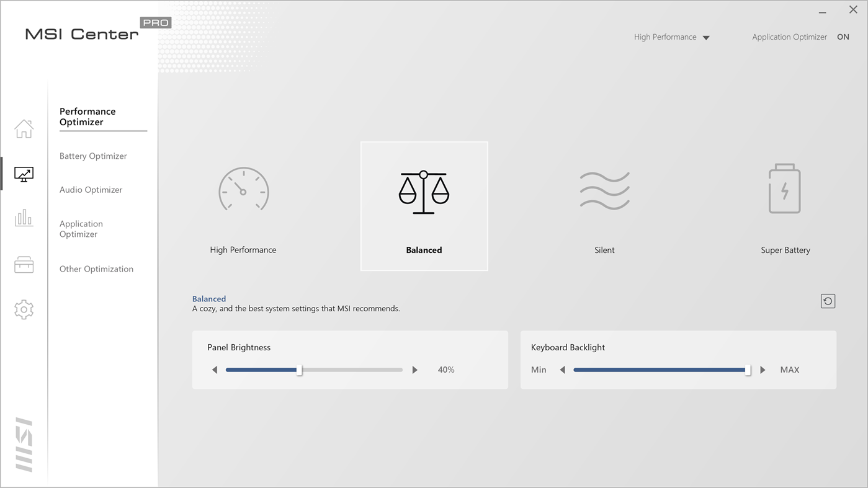
Task: Increase Keyboard Backlight with right arrow
Action: pos(763,370)
